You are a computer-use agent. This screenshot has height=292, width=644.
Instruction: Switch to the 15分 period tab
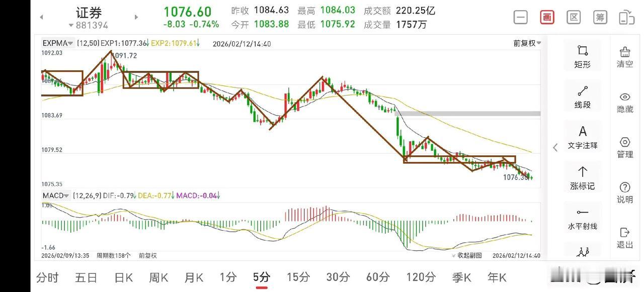point(298,277)
